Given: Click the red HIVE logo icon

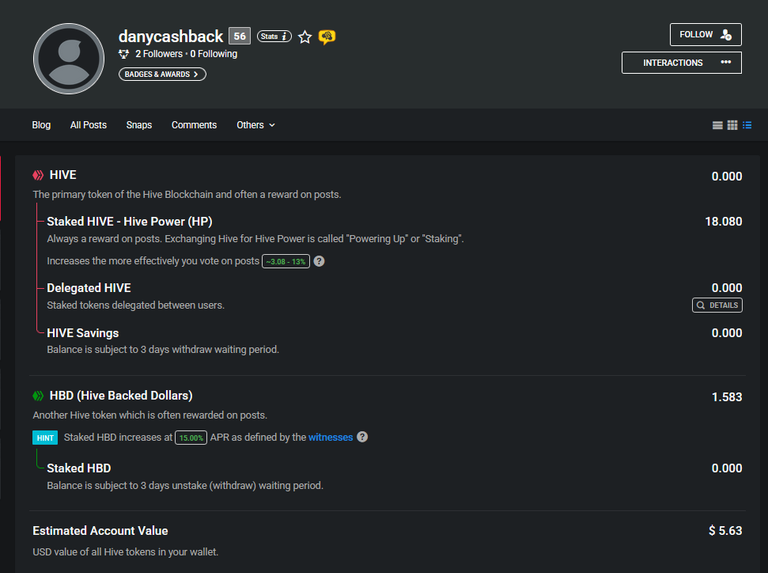Looking at the screenshot, I should click(38, 175).
